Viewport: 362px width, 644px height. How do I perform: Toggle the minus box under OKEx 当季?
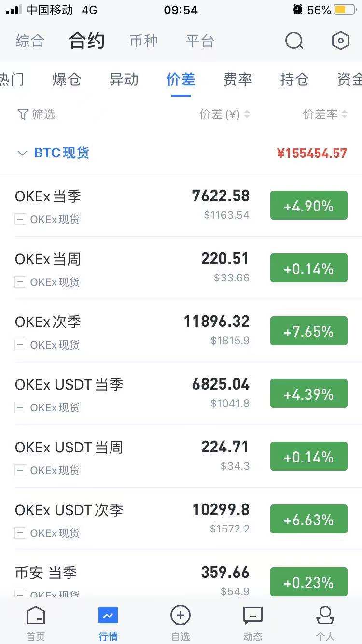click(x=20, y=220)
